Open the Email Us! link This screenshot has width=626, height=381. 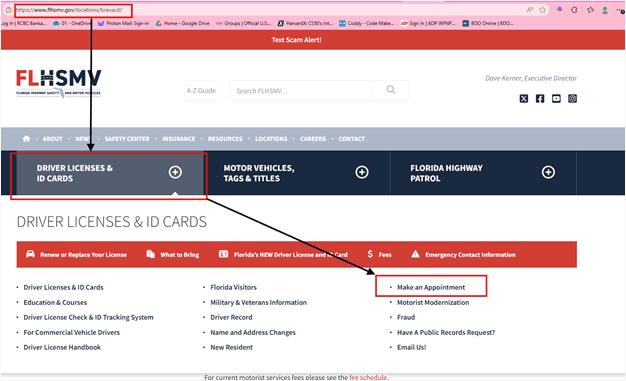pyautogui.click(x=412, y=347)
